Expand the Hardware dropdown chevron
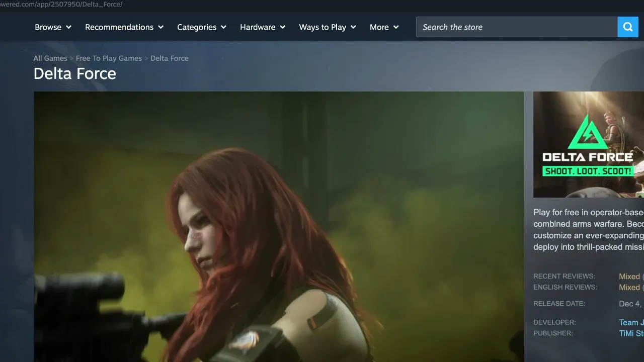Viewport: 644px width, 362px height. coord(282,27)
